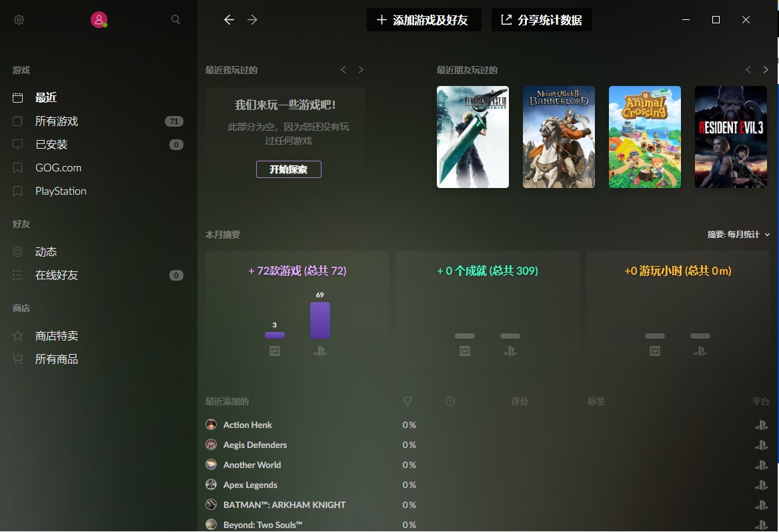This screenshot has width=779, height=532.
Task: Open the Final Fantasy VII Remake cover
Action: [x=472, y=137]
